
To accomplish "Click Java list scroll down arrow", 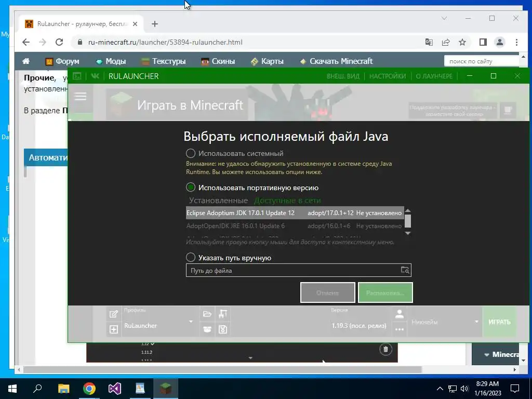I will 408,233.
